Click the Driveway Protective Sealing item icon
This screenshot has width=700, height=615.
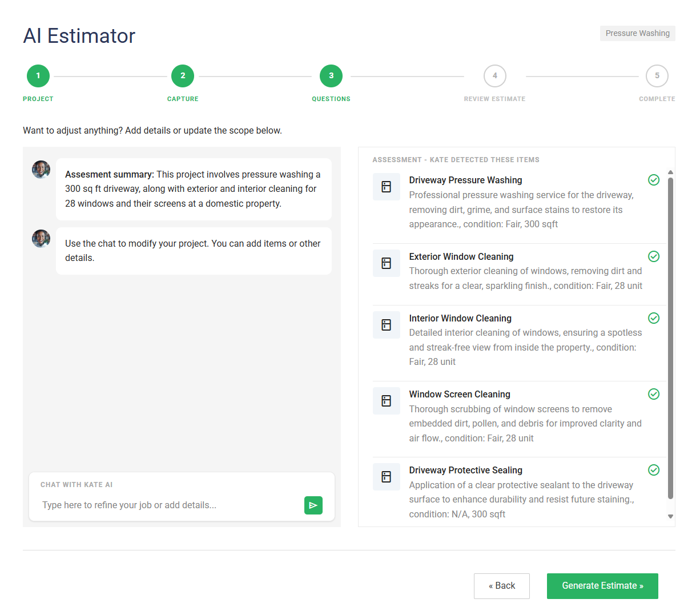pos(386,477)
